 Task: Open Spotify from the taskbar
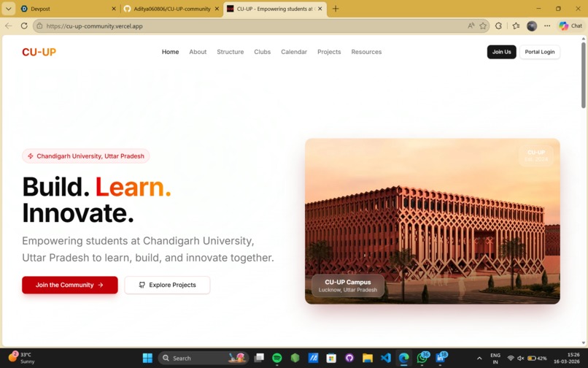(x=277, y=358)
